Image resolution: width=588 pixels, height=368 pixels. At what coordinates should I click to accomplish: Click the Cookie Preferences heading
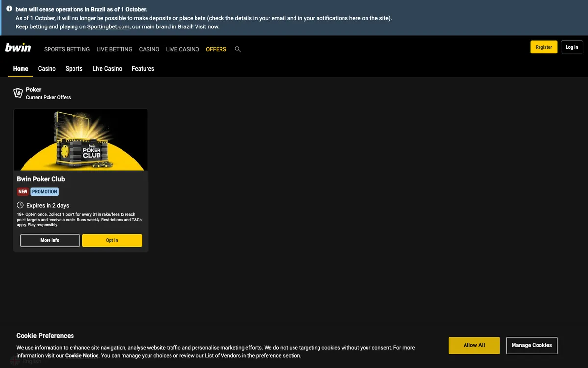(x=45, y=336)
